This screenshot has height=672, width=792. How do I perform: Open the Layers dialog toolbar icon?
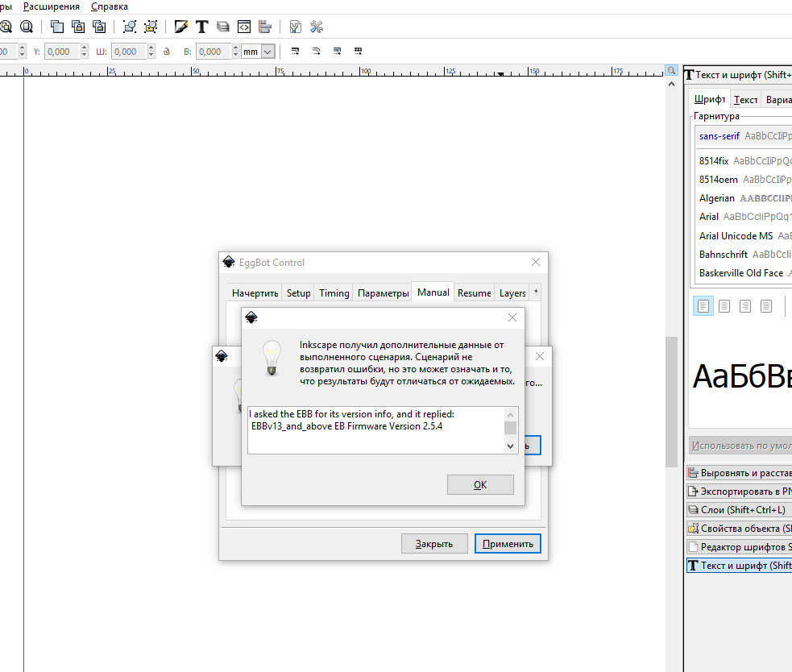pos(222,27)
